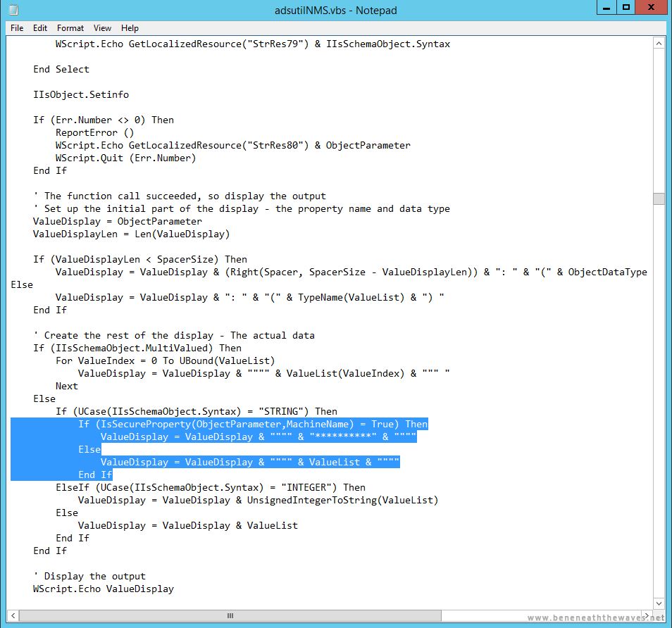Click the highlighted asterisks ValueDisplay line
The image size is (672, 628).
point(259,437)
